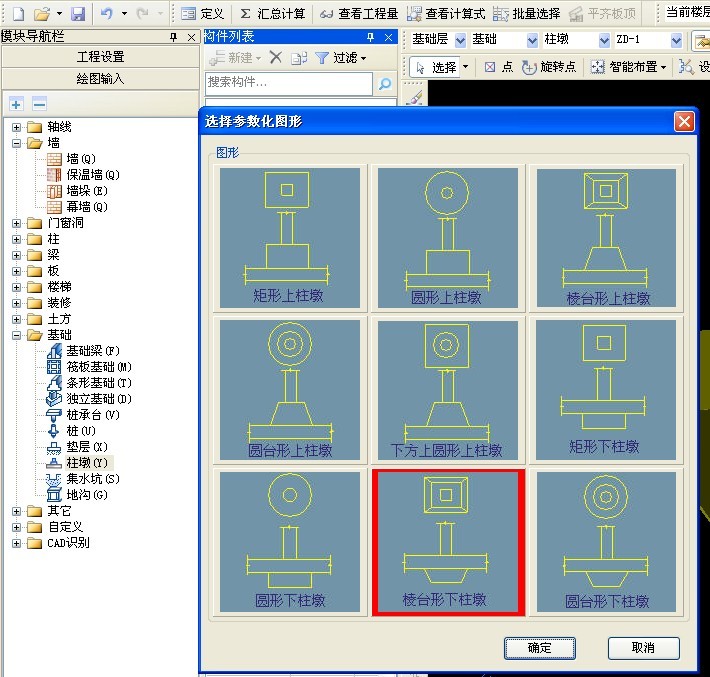Image resolution: width=710 pixels, height=677 pixels.
Task: Choose the 圆形下柱墩 shape thumbnail
Action: 290,542
